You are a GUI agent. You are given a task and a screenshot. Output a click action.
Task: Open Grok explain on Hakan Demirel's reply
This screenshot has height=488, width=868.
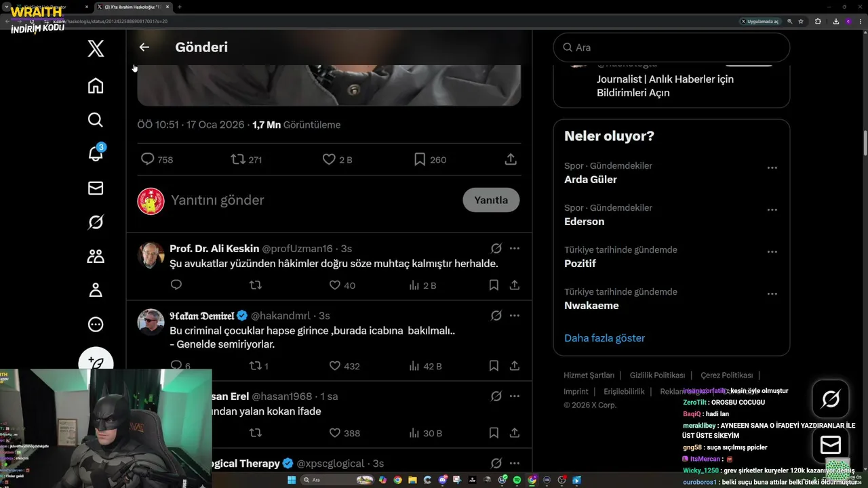[496, 316]
